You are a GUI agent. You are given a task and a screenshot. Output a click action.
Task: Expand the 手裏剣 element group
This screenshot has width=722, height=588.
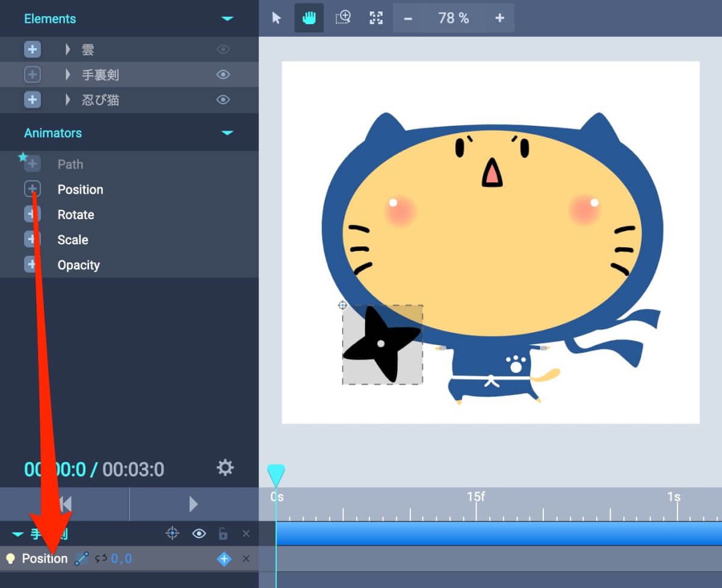coord(68,75)
